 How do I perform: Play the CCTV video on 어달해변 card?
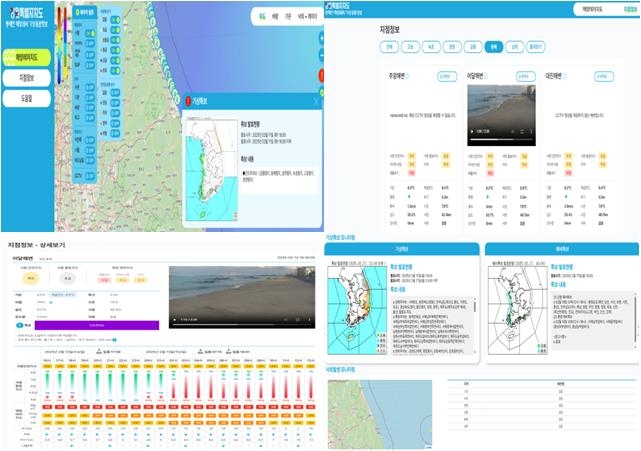coord(473,131)
